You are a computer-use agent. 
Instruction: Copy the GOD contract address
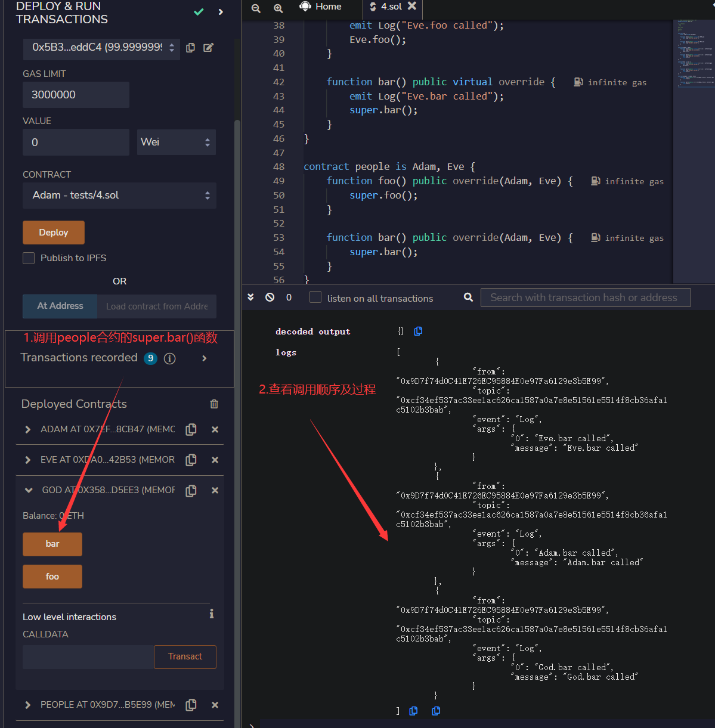tap(191, 491)
